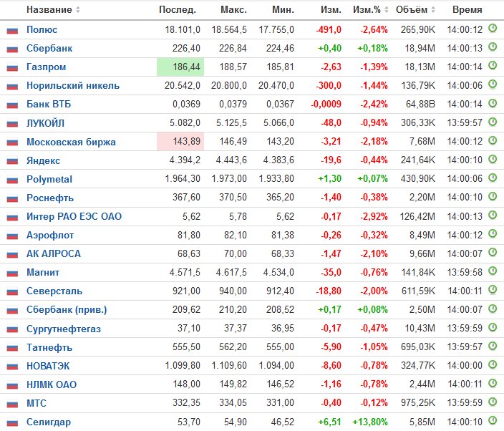The image size is (504, 431).
Task: Click the clock icon in the НОВАТЭК row
Action: [493, 364]
